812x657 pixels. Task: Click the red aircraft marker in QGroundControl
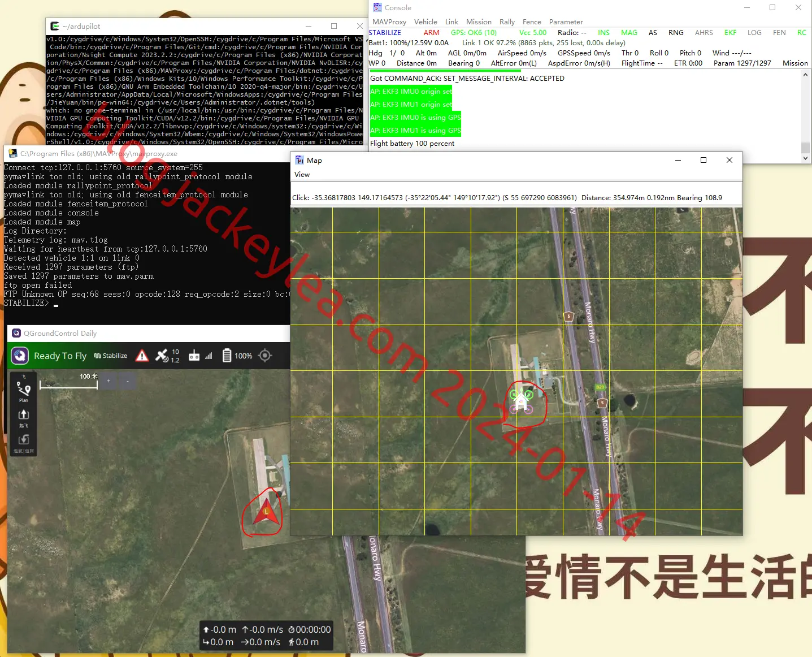click(x=266, y=511)
